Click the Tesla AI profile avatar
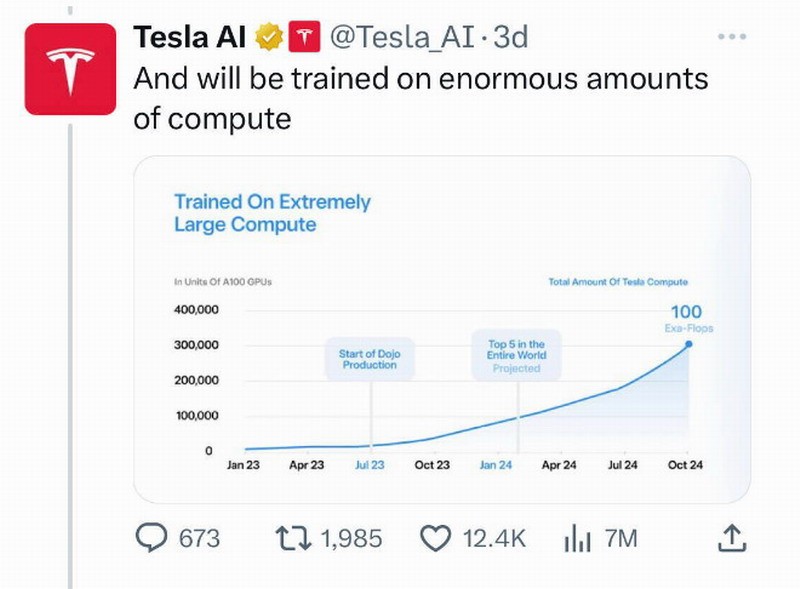 (x=70, y=70)
